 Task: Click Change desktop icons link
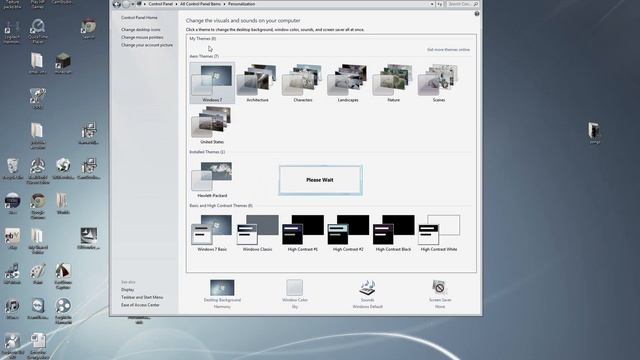(x=140, y=30)
